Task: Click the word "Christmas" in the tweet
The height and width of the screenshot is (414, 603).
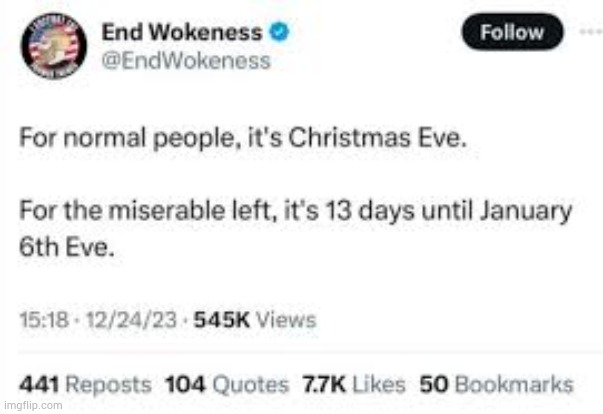Action: [x=349, y=137]
